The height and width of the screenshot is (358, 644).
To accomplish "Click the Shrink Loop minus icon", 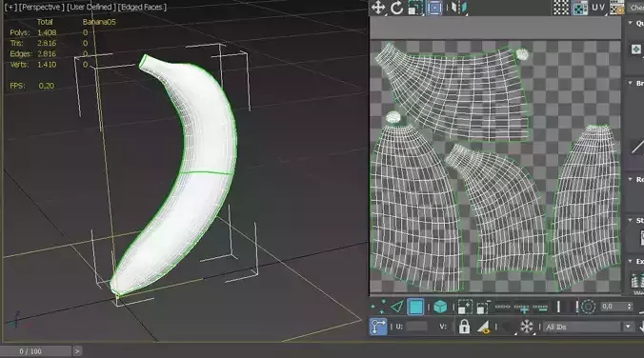I will 540,307.
